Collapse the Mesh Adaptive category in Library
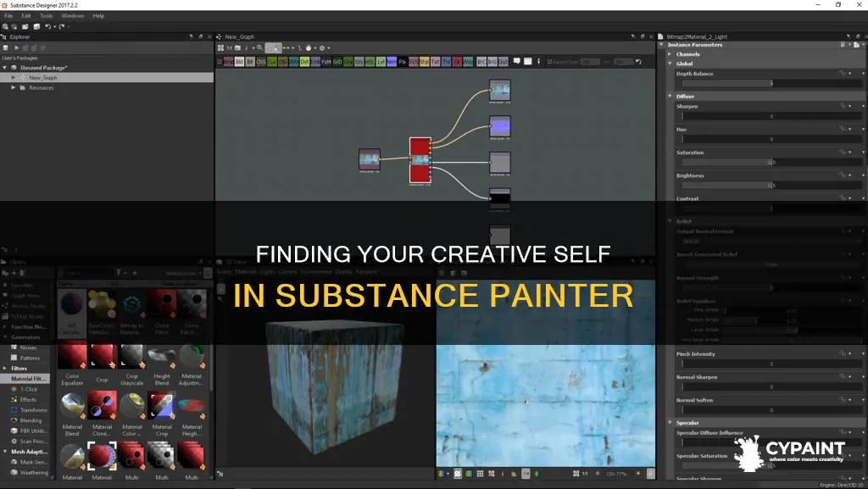 [x=5, y=452]
